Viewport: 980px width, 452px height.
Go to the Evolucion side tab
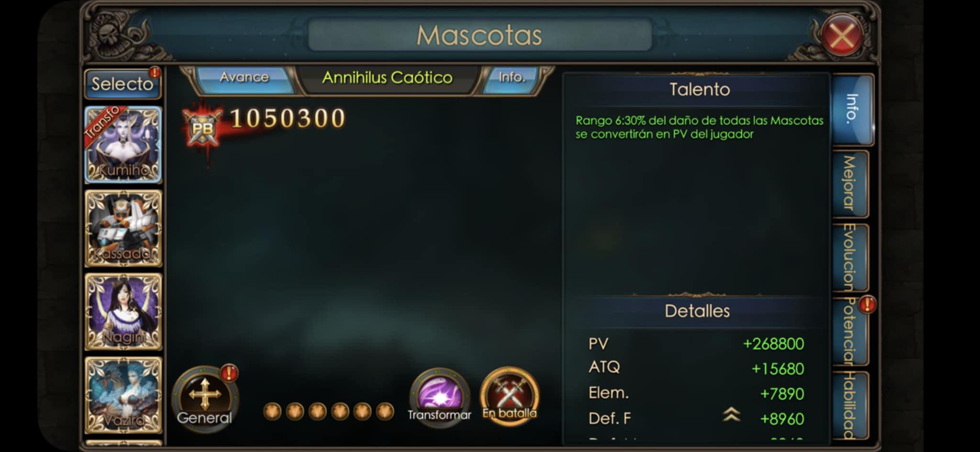851,257
